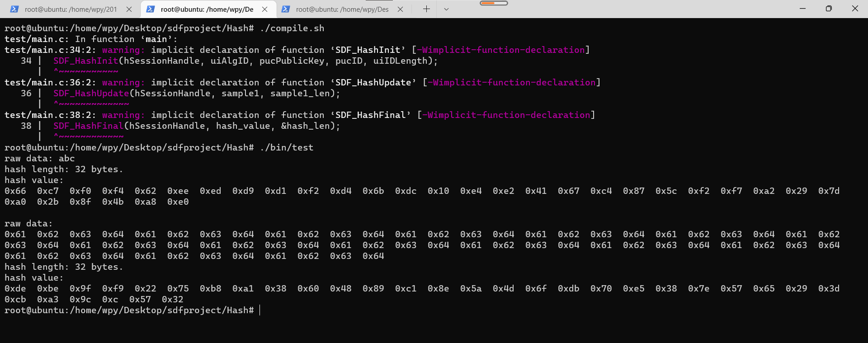Click "test/main.c:36:2:" location text

51,82
